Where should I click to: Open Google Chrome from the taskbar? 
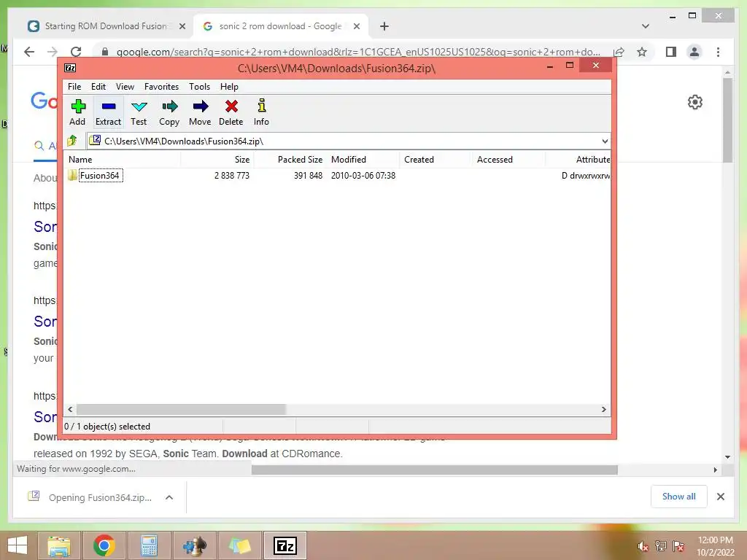pos(104,545)
